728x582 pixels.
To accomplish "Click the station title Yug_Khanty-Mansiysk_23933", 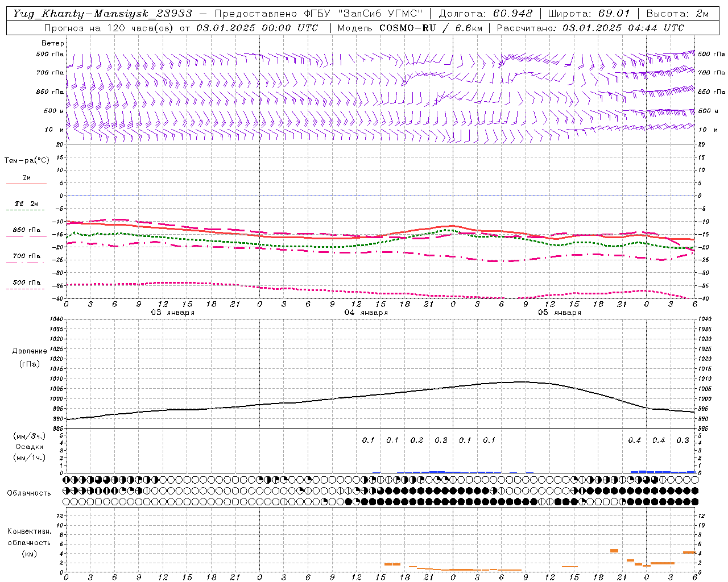I will (x=102, y=14).
